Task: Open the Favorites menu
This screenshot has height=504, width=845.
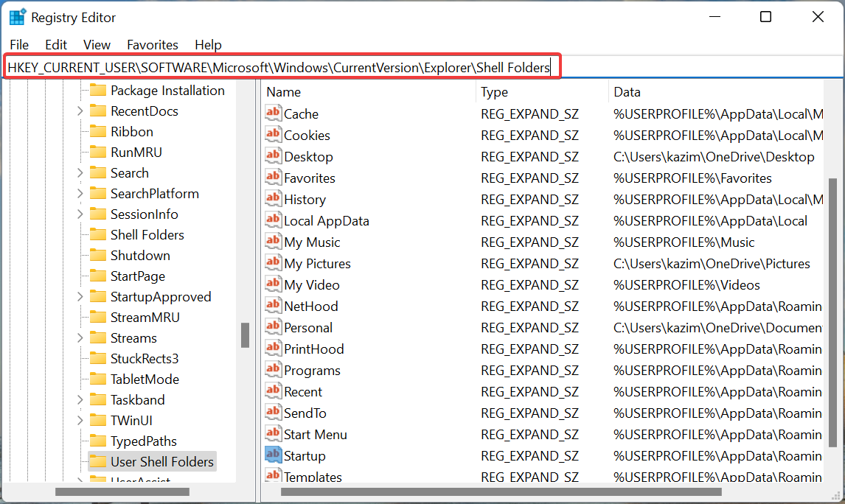Action: [153, 45]
